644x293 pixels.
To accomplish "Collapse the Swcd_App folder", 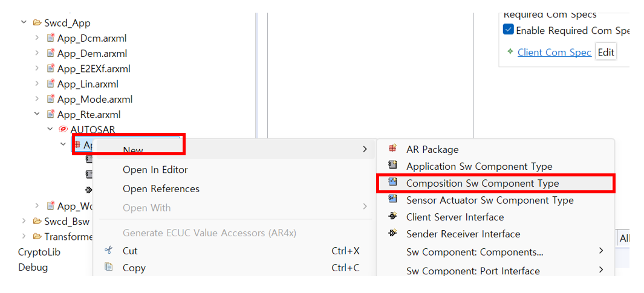I will coord(24,22).
